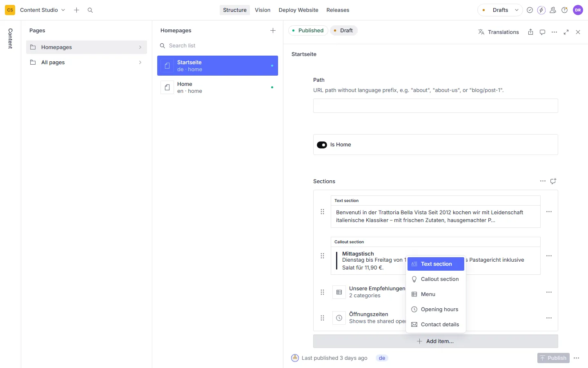Open document comments speech bubble icon

click(x=542, y=32)
